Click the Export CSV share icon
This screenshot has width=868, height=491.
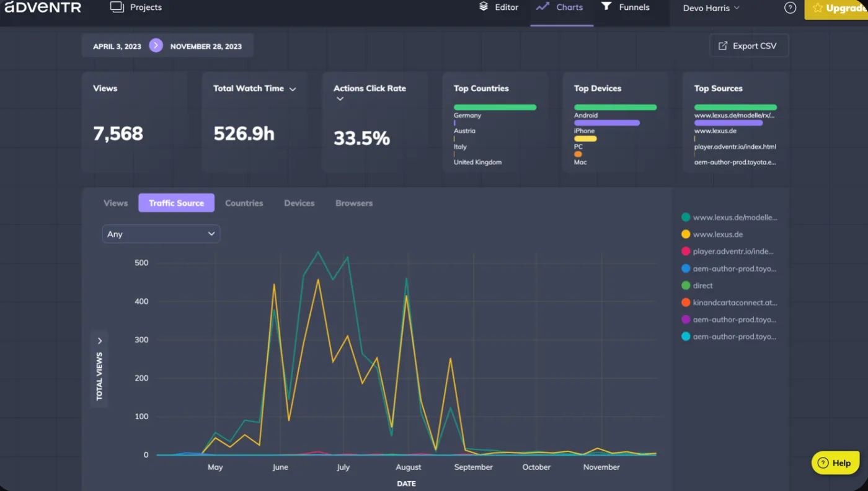click(x=722, y=46)
